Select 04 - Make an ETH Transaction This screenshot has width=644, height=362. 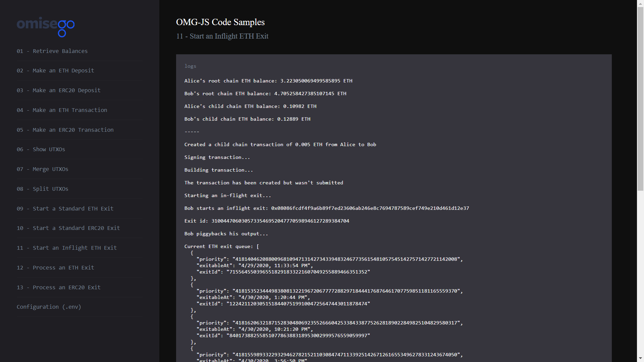pyautogui.click(x=62, y=110)
